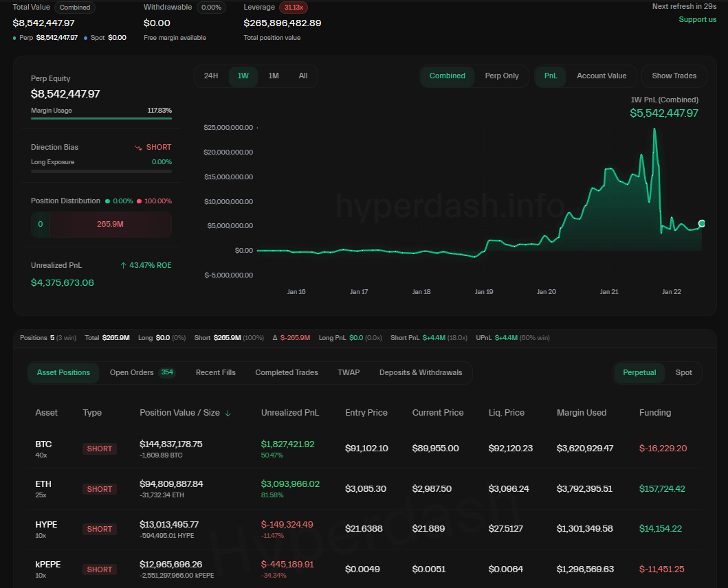
Task: Click the 1W PnL value $5,542,447.97
Action: point(664,113)
